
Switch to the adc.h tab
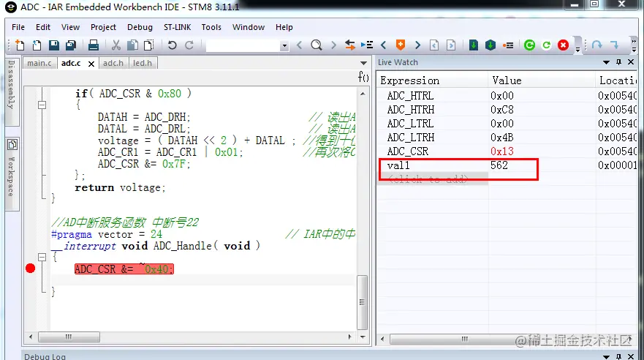113,63
